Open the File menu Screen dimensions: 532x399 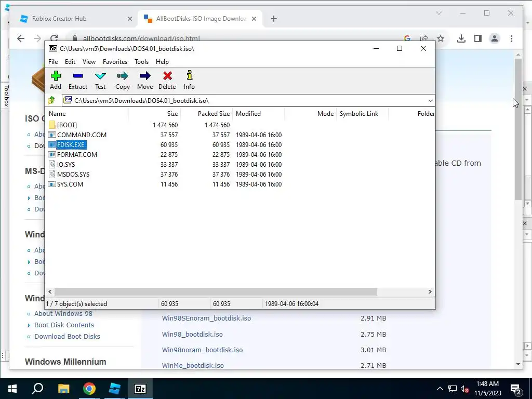tap(53, 62)
